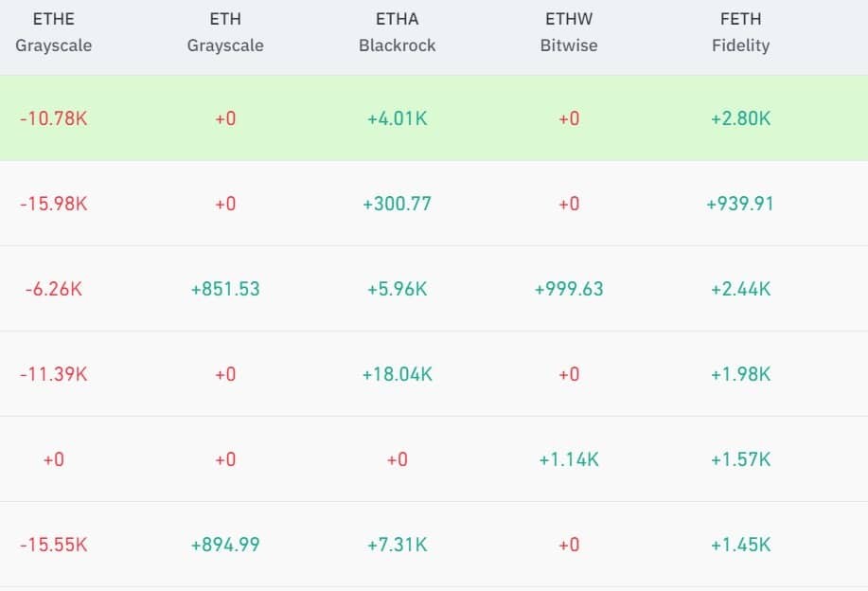Click the FETH Fidelity column header
Image resolution: width=868 pixels, height=591 pixels.
click(x=740, y=32)
